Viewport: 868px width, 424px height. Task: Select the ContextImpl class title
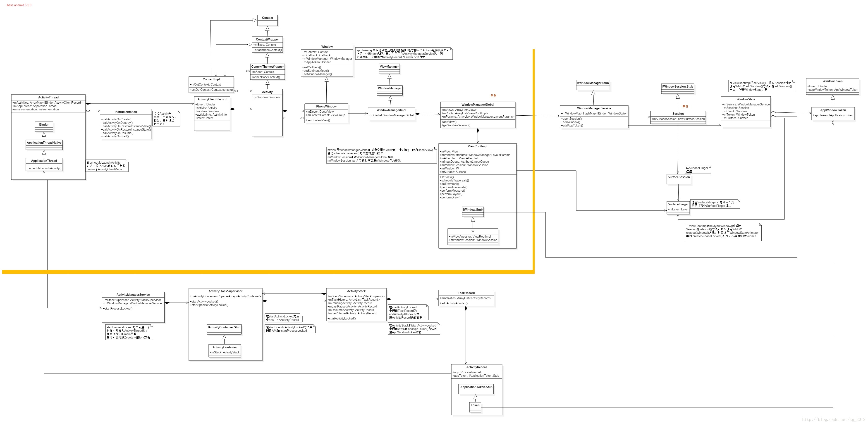(x=211, y=79)
